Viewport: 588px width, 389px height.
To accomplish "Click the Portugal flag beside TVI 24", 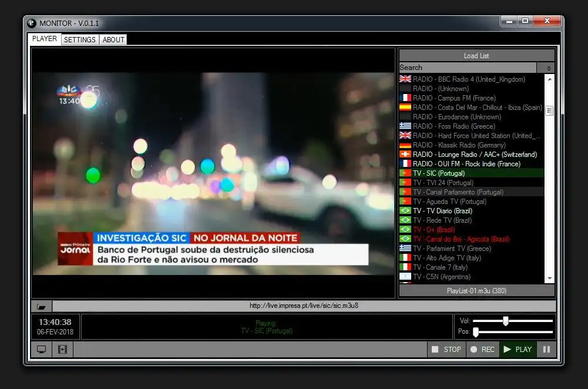I will point(405,182).
